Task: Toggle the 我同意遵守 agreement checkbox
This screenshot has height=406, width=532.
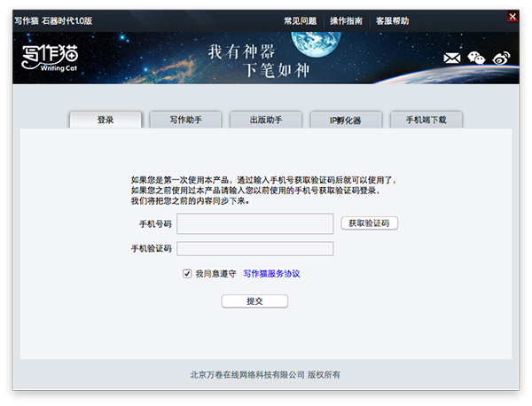Action: click(x=187, y=274)
